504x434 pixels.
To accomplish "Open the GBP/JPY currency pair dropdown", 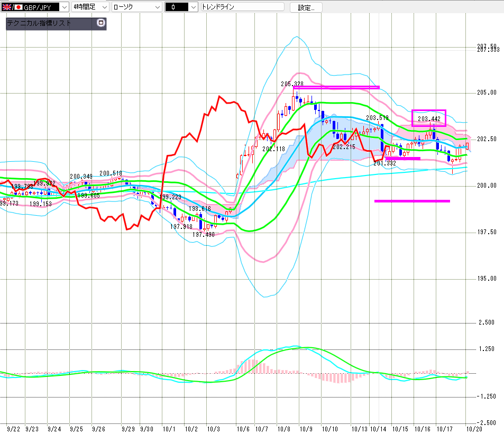I will [x=64, y=7].
